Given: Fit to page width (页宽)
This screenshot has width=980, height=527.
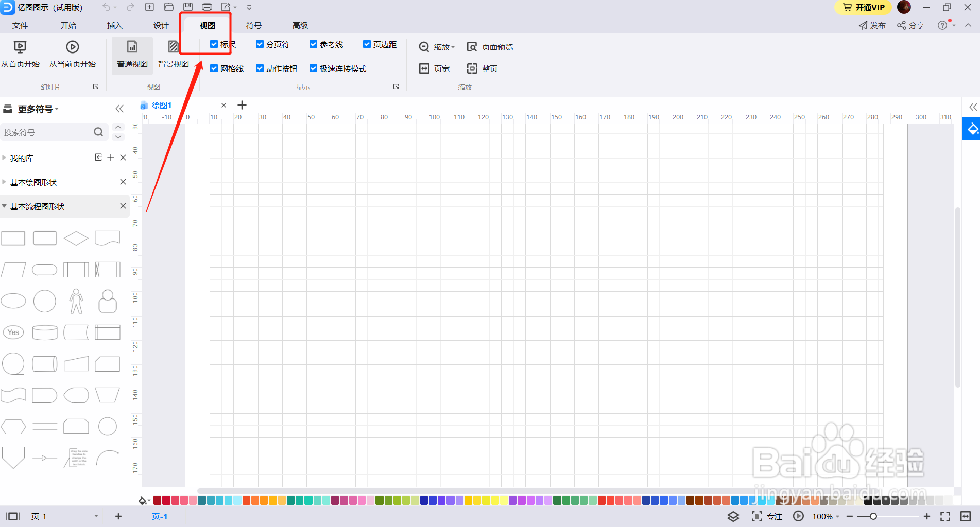Looking at the screenshot, I should [435, 68].
